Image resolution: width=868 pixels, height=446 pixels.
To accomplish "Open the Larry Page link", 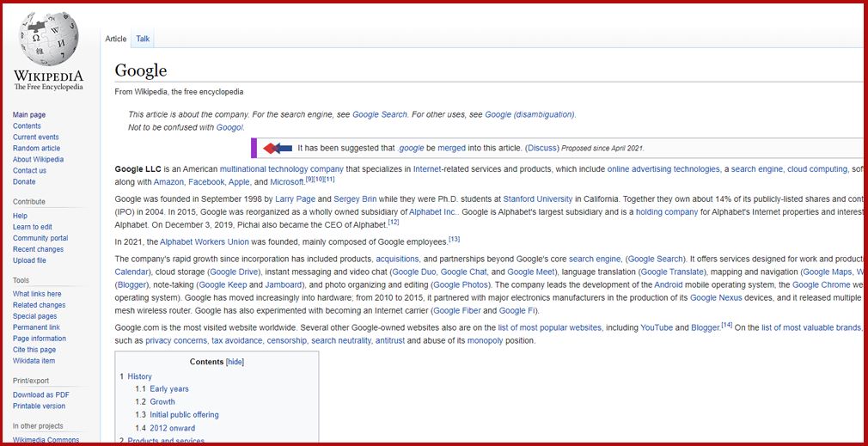I will tap(296, 199).
